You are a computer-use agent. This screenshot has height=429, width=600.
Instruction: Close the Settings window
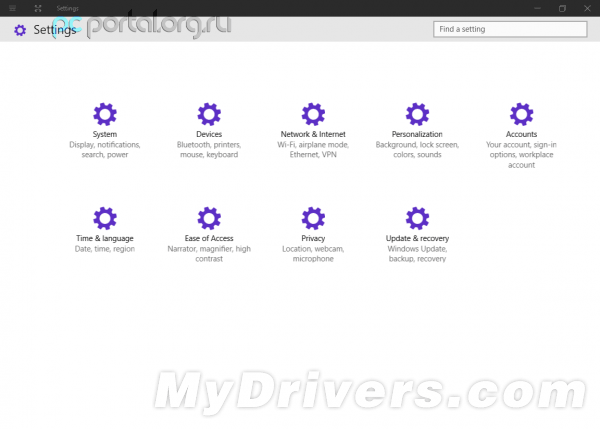pyautogui.click(x=587, y=8)
